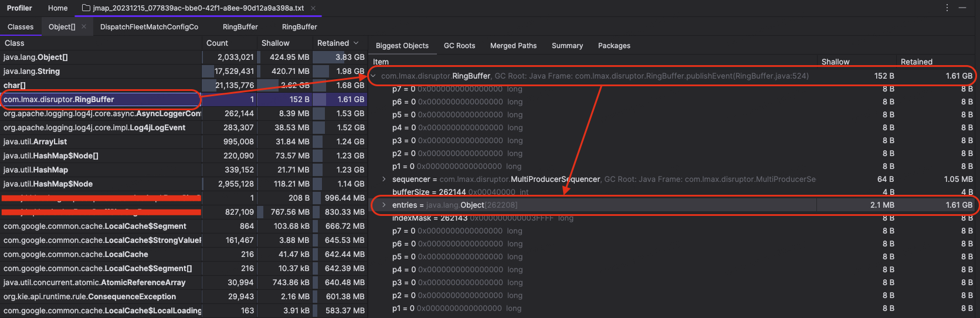The height and width of the screenshot is (318, 980).
Task: Select the char[] class row
Action: tap(184, 85)
